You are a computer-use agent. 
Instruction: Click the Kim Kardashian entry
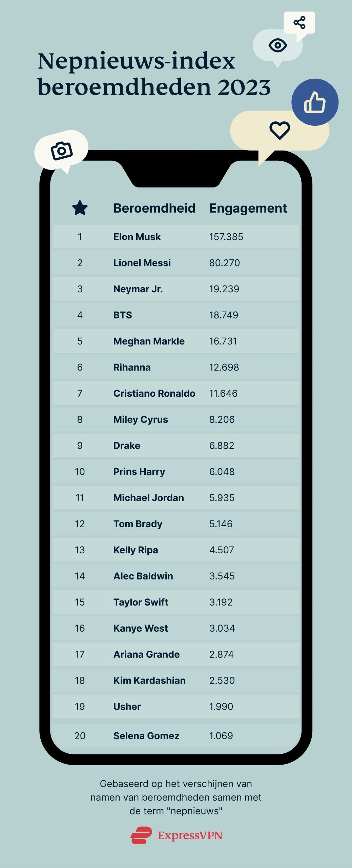(x=149, y=680)
